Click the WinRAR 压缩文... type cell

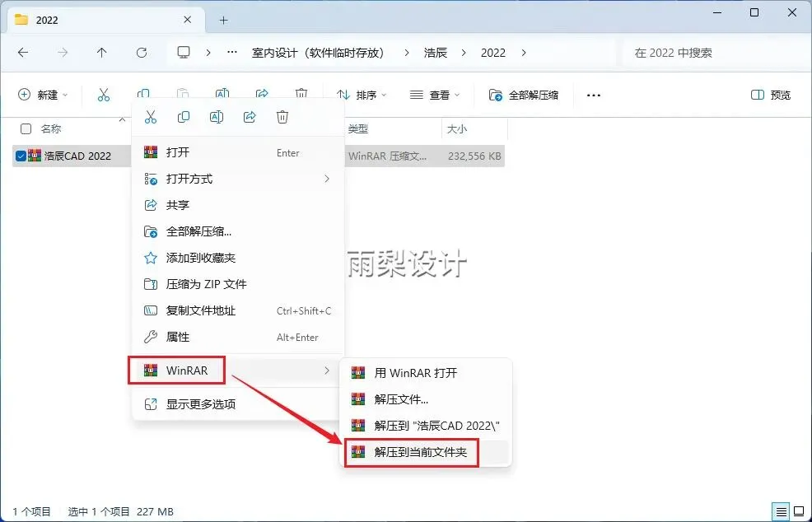pos(387,156)
